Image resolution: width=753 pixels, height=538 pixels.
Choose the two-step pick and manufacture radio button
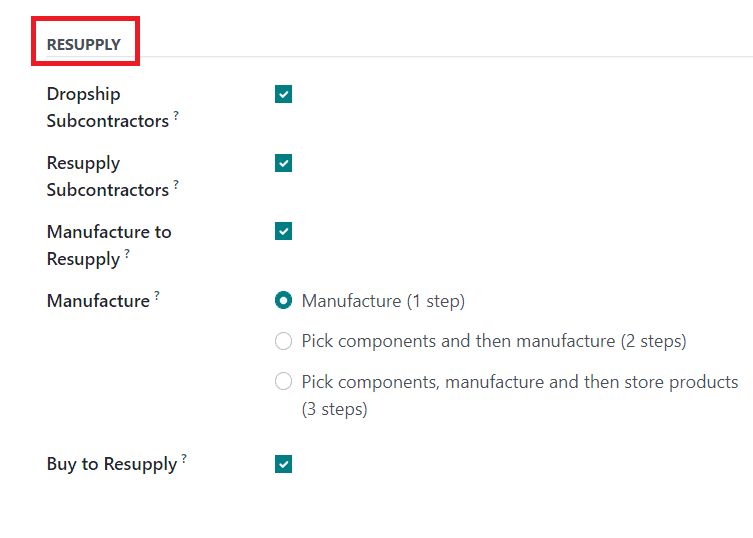point(283,342)
